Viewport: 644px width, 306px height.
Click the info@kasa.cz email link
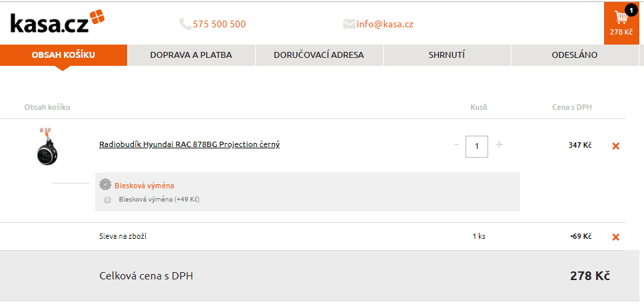(x=385, y=24)
